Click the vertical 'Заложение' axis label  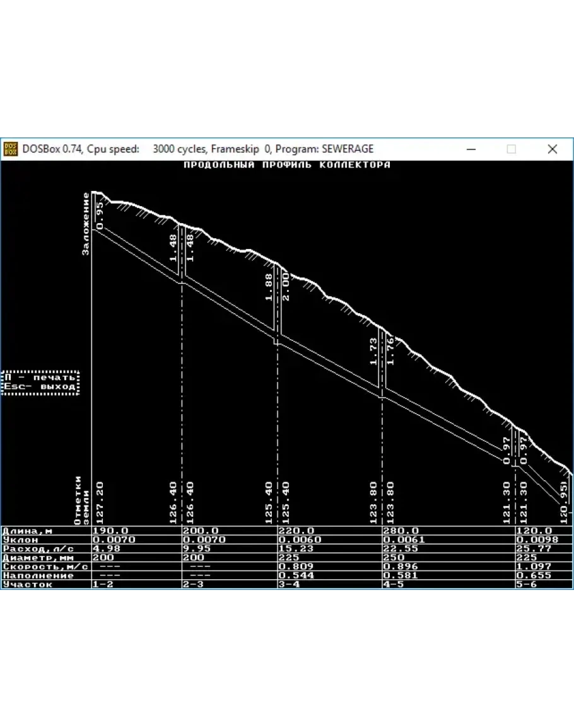click(x=86, y=223)
